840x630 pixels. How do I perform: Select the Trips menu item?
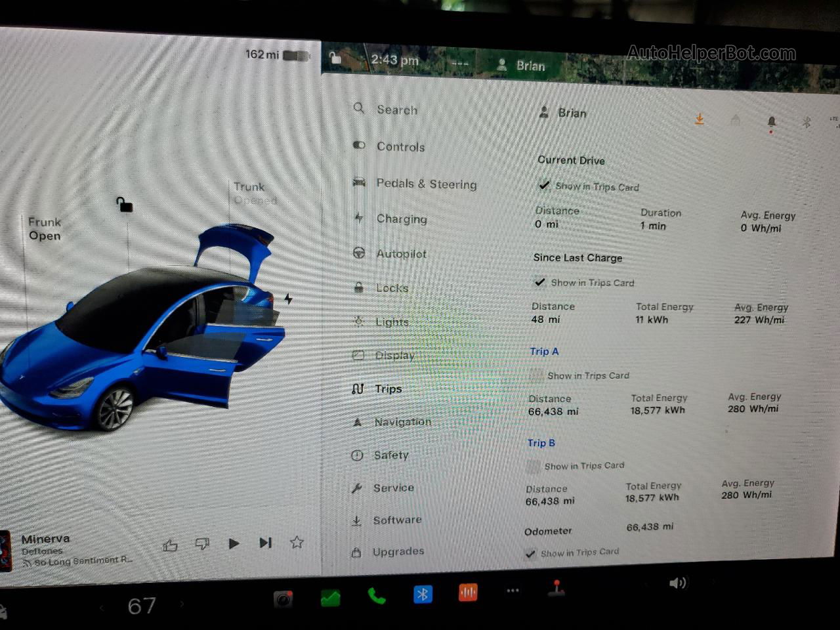377,388
